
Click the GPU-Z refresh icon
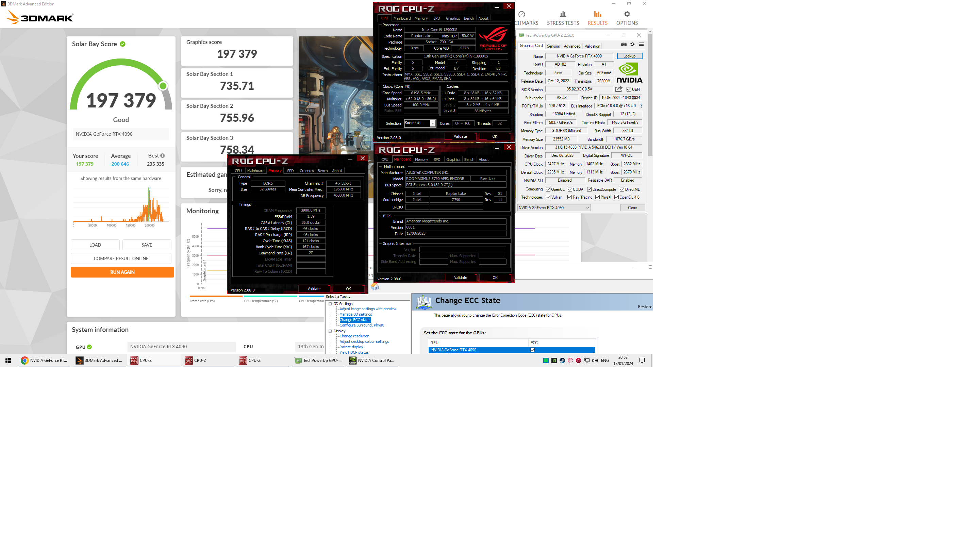632,45
